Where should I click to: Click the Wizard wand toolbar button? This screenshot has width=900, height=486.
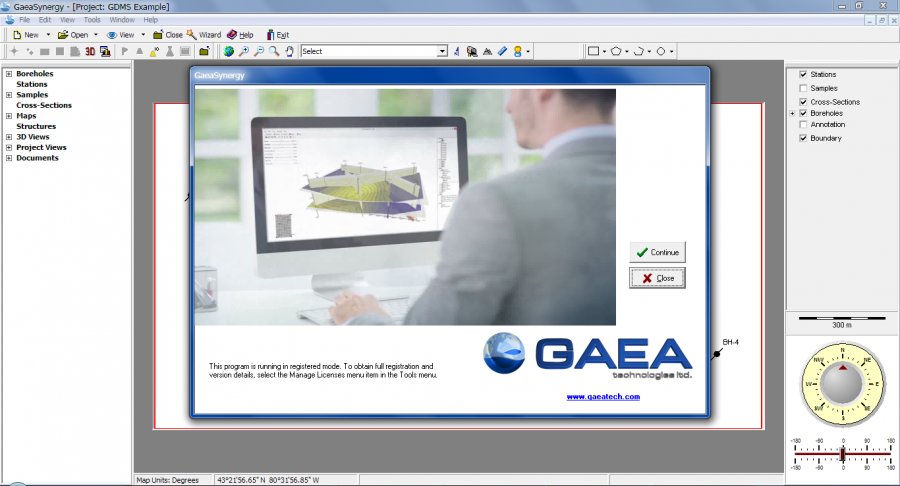pos(204,35)
